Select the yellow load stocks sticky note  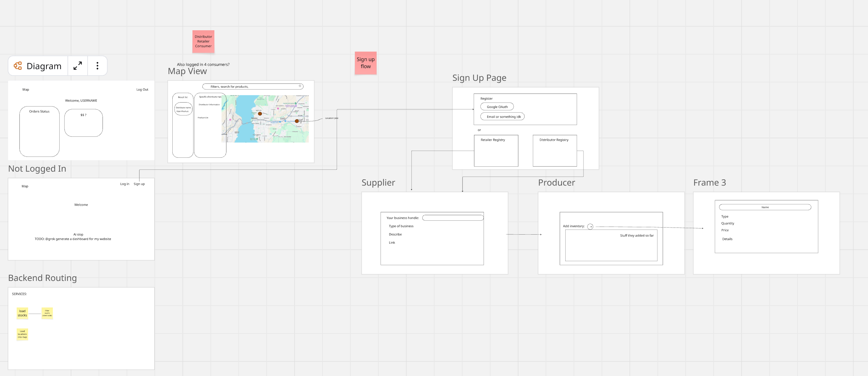[x=22, y=313]
